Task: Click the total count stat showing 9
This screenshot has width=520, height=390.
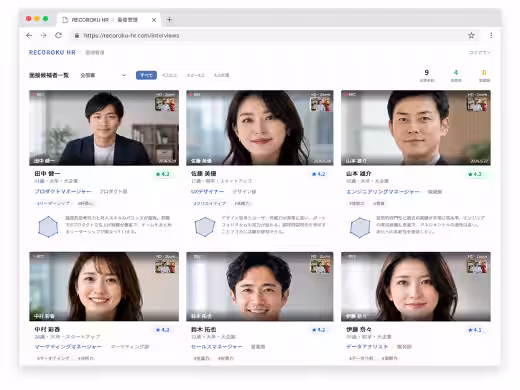Action: coord(427,76)
